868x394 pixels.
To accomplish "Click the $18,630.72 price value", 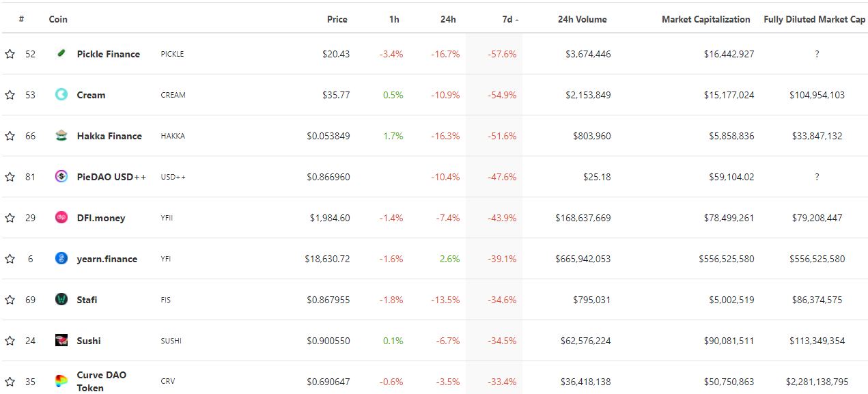I will coord(327,259).
